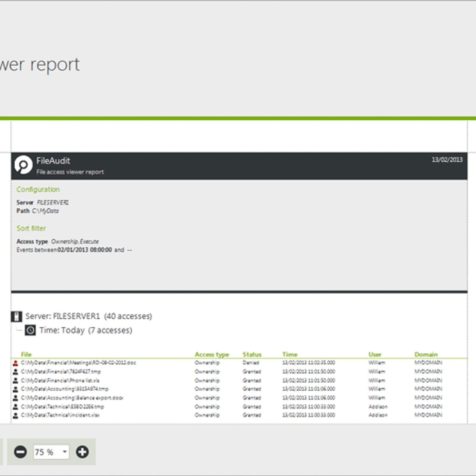Click William in the Phone list.xls row
Viewport: 476px width, 476px height.
click(x=377, y=381)
